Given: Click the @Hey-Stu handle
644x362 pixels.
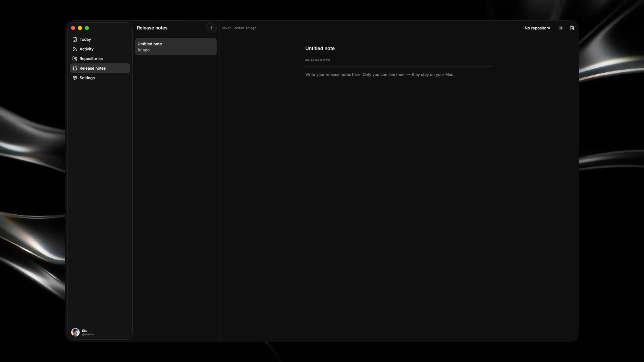Looking at the screenshot, I should 88,334.
